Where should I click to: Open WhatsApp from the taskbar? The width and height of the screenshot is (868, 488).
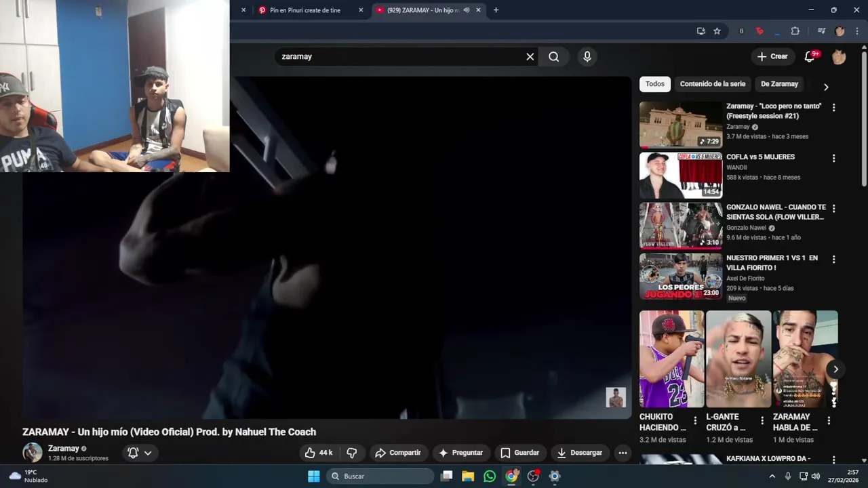490,476
